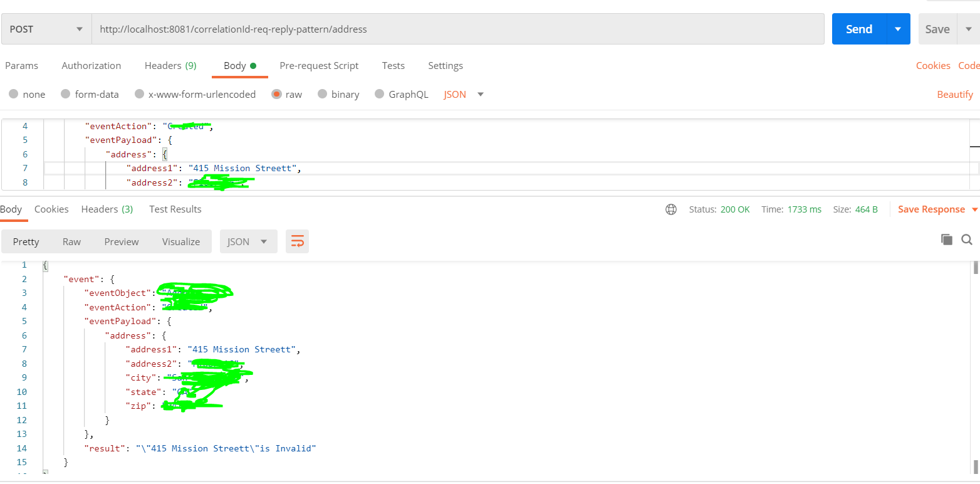The image size is (980, 484).
Task: Expand the Send button arrow options
Action: pyautogui.click(x=898, y=29)
